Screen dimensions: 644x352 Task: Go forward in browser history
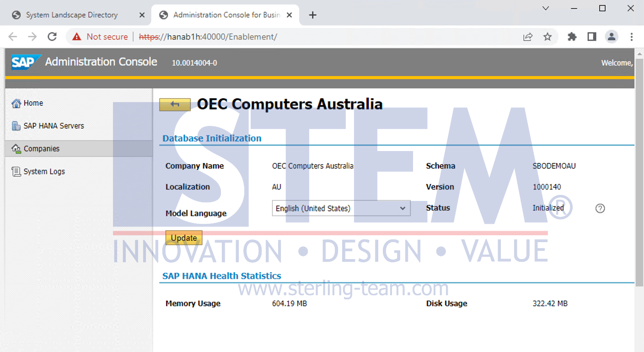(x=32, y=37)
